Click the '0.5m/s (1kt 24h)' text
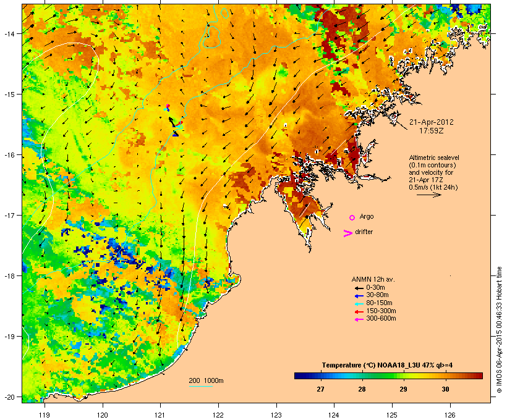Screen dimensions: 507x420 (x=433, y=187)
